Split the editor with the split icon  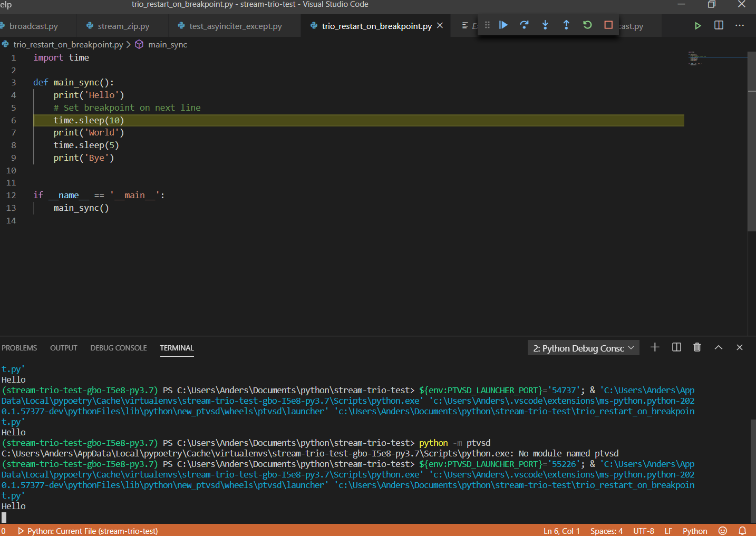[x=718, y=25]
